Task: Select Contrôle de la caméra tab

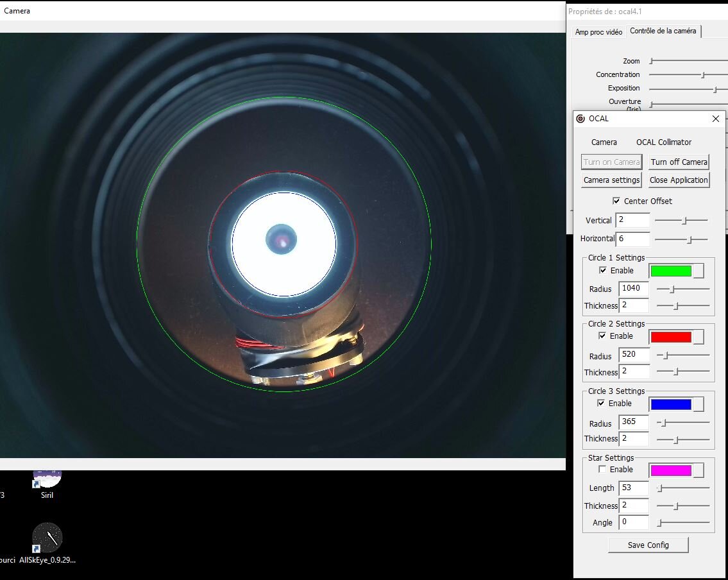Action: pos(663,31)
